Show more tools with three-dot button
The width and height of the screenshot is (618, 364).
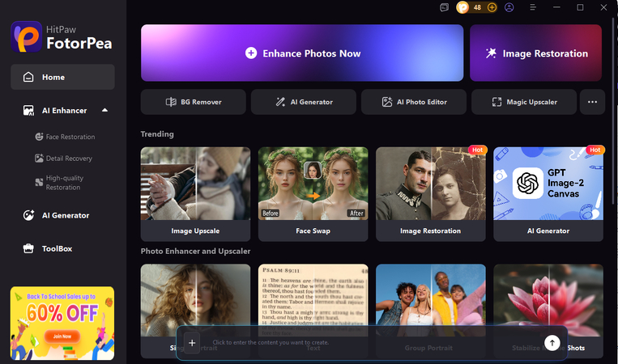pos(592,102)
